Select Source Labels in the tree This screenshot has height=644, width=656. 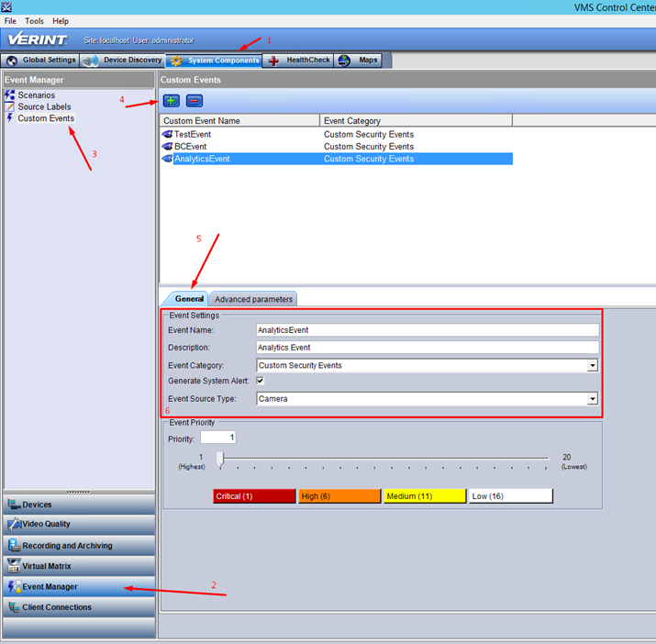pyautogui.click(x=44, y=106)
